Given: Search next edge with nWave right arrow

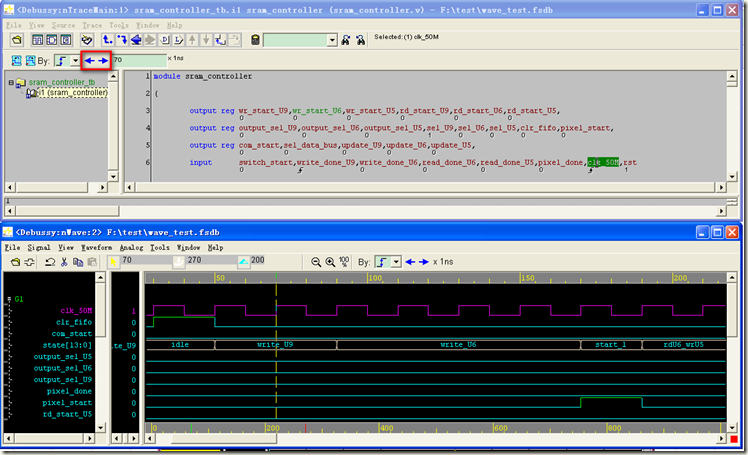Looking at the screenshot, I should pos(424,262).
